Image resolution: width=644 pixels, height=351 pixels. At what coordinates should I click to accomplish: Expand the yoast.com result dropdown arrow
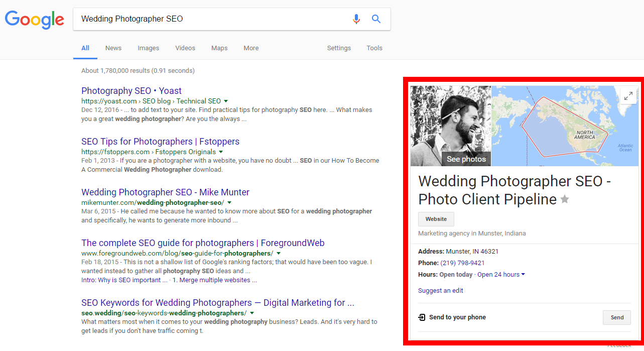(x=226, y=101)
